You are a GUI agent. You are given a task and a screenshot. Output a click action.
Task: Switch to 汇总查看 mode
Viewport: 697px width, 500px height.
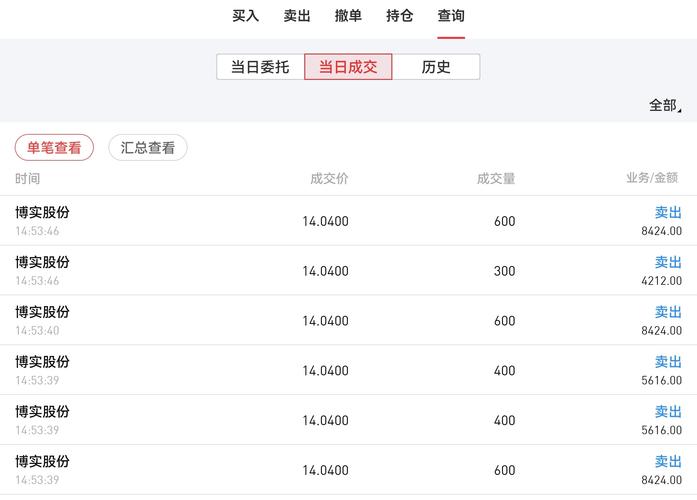click(x=148, y=148)
